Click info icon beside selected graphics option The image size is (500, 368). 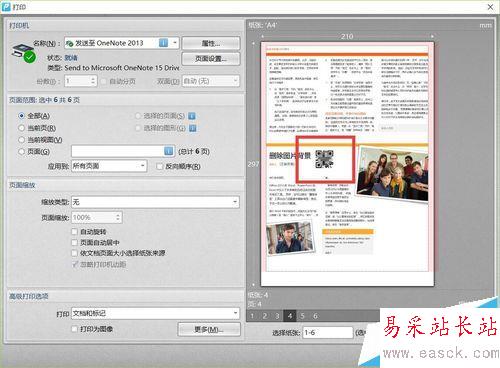(192, 128)
